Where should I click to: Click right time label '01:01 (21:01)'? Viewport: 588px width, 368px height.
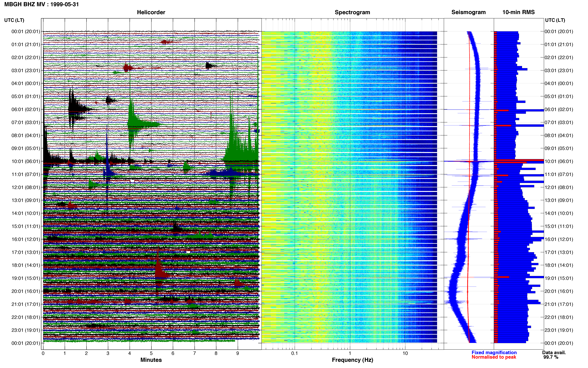(x=559, y=45)
